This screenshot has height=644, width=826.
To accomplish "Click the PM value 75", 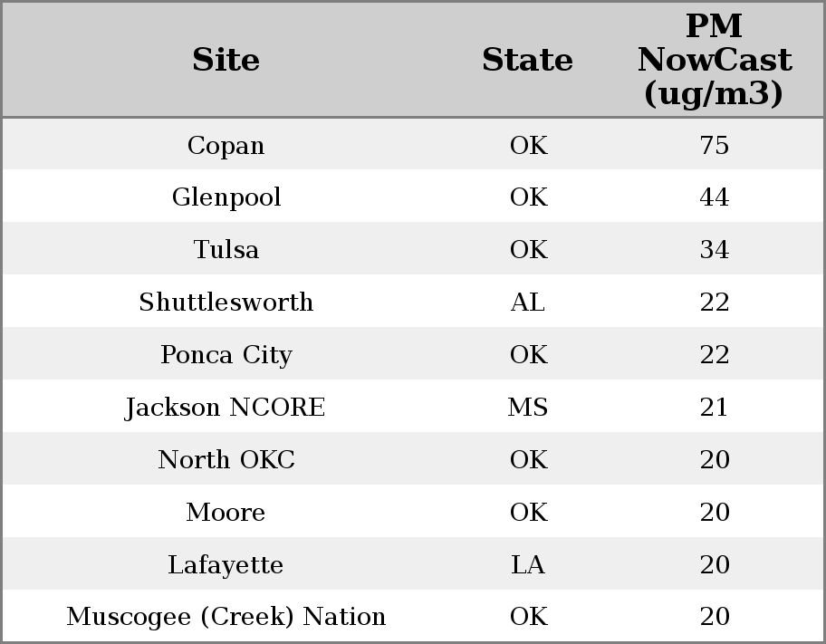I will 714,145.
